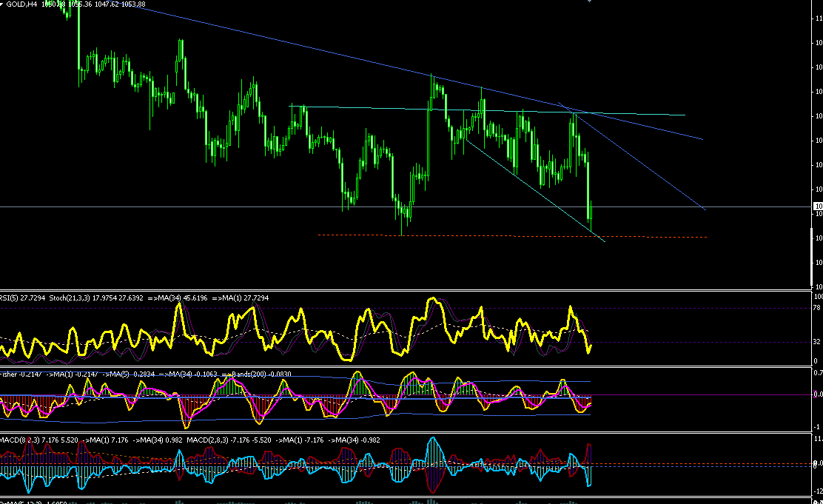Click the current price label on price scale

pyautogui.click(x=818, y=206)
